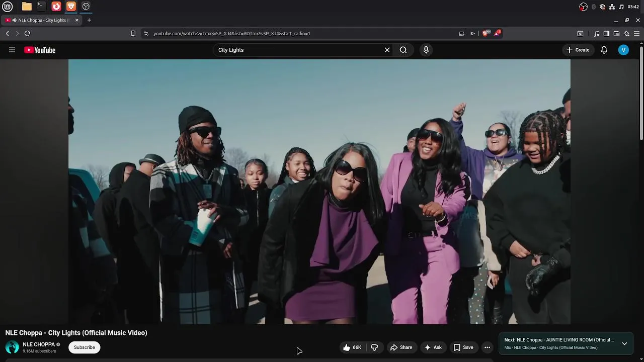Reload the YouTube page
This screenshot has height=362, width=644.
[27, 33]
